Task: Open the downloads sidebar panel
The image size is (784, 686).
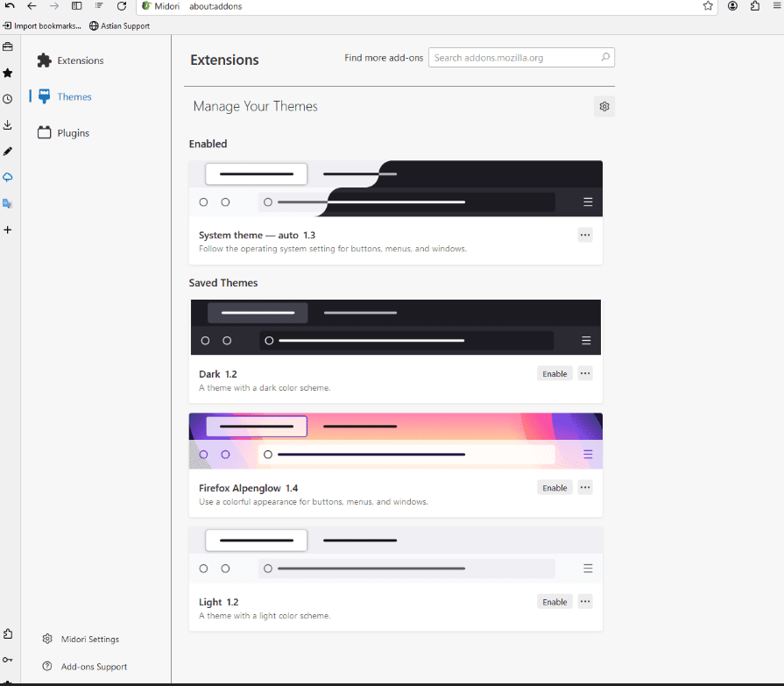Action: (x=8, y=124)
